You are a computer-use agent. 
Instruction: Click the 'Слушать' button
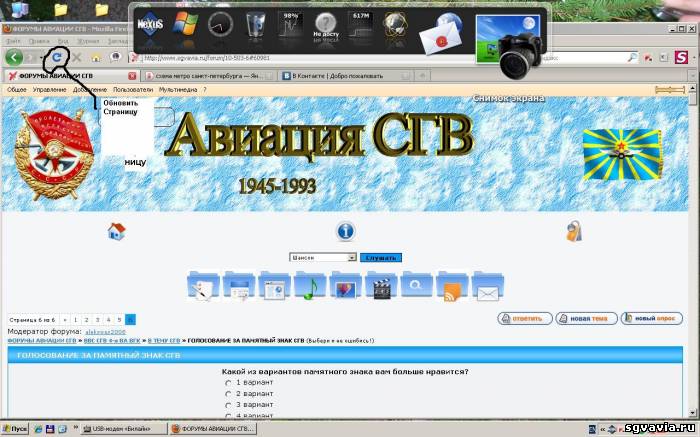tap(380, 257)
